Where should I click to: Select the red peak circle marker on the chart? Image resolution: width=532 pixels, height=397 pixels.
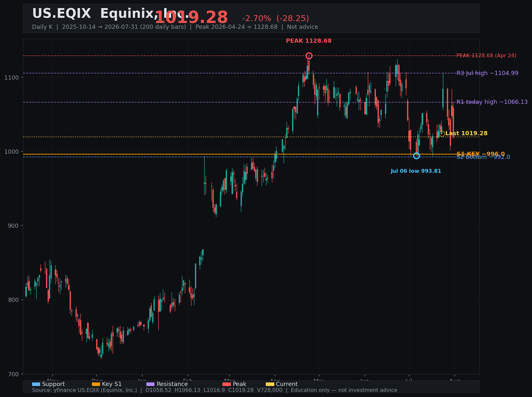coord(309,56)
